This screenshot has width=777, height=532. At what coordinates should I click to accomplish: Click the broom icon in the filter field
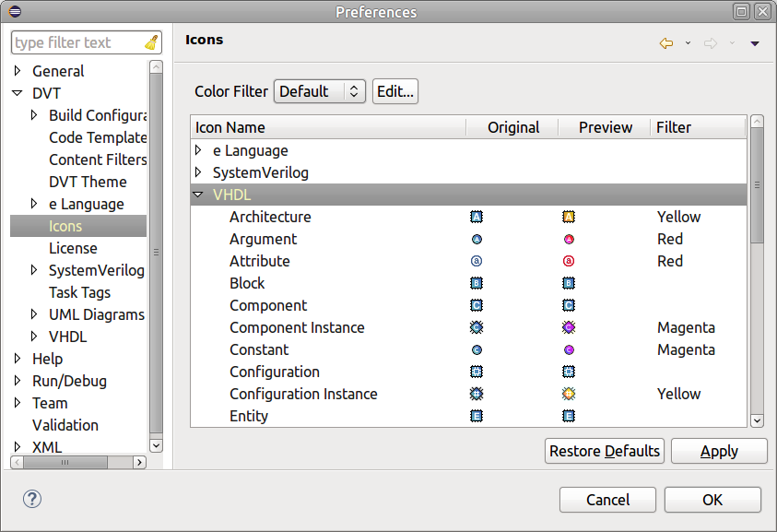[x=150, y=41]
